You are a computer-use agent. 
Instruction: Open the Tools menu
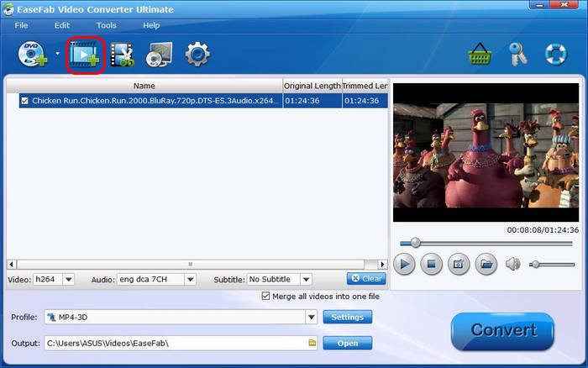107,25
